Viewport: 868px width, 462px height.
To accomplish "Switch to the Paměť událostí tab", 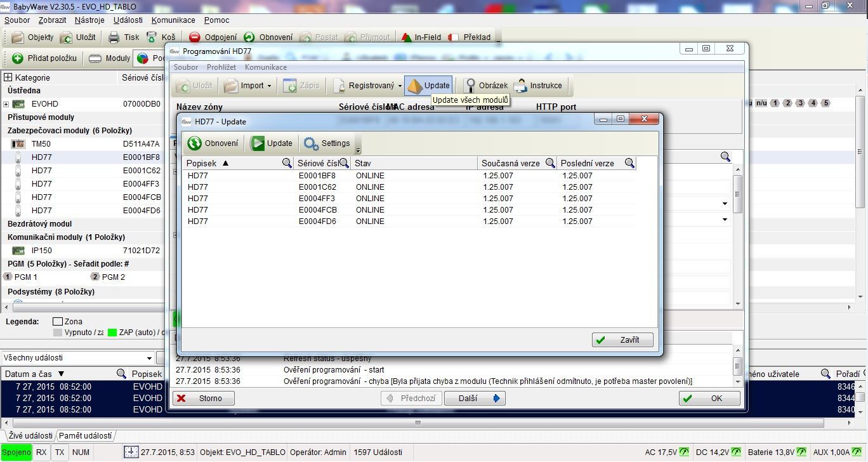I will [x=85, y=436].
